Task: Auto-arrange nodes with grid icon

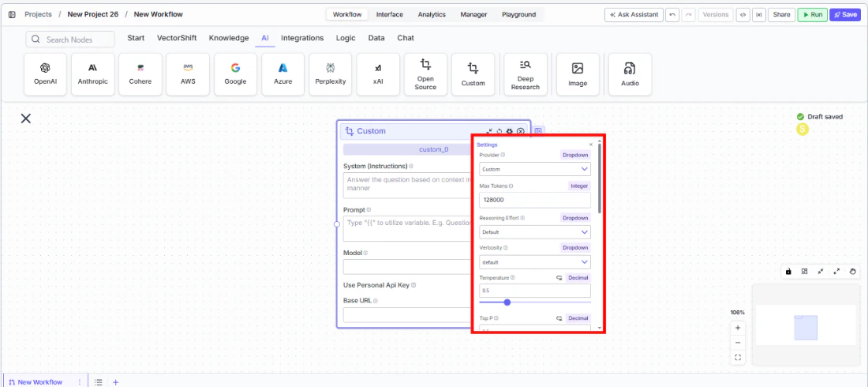Action: (x=804, y=271)
